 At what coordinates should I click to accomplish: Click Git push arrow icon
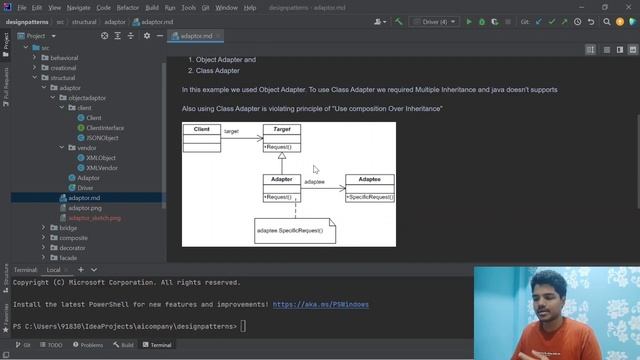(564, 22)
